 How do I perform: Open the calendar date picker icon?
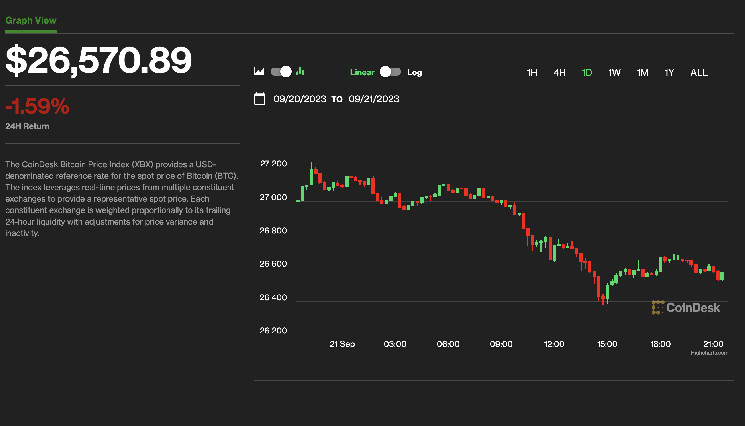coord(260,99)
